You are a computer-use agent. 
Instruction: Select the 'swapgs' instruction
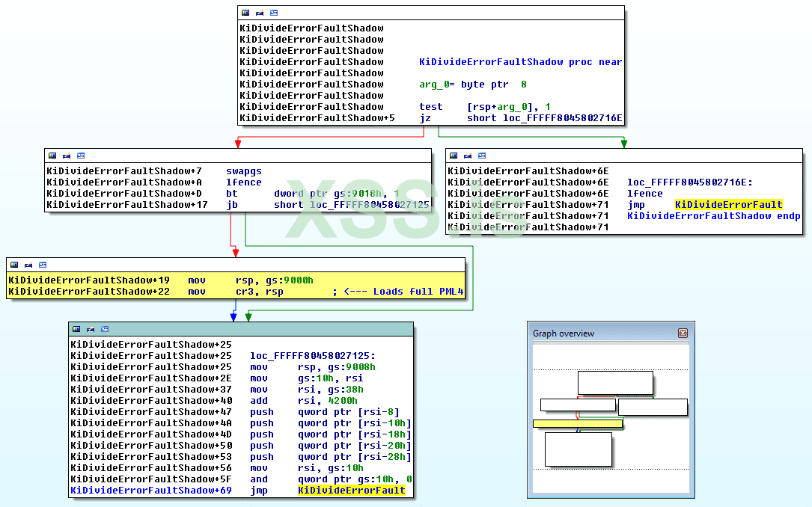click(244, 171)
